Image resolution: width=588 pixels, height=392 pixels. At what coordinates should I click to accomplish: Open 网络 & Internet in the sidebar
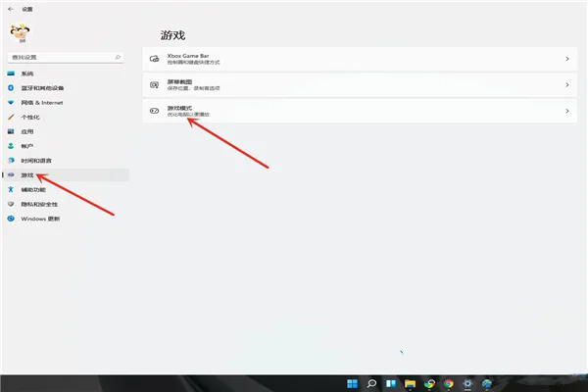tap(41, 102)
